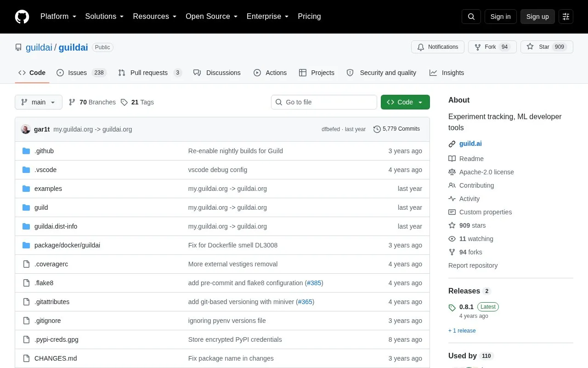The width and height of the screenshot is (588, 368).
Task: Click the Sign up button
Action: (537, 17)
